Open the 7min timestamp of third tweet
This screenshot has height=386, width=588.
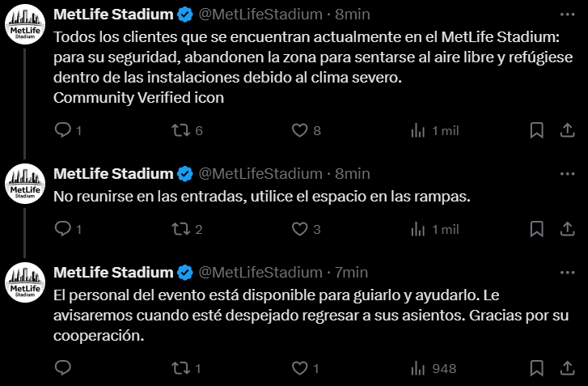pyautogui.click(x=351, y=272)
